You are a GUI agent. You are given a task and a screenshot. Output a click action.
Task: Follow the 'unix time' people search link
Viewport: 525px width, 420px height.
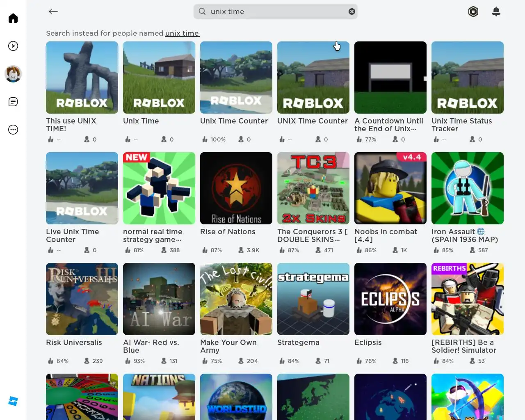182,33
